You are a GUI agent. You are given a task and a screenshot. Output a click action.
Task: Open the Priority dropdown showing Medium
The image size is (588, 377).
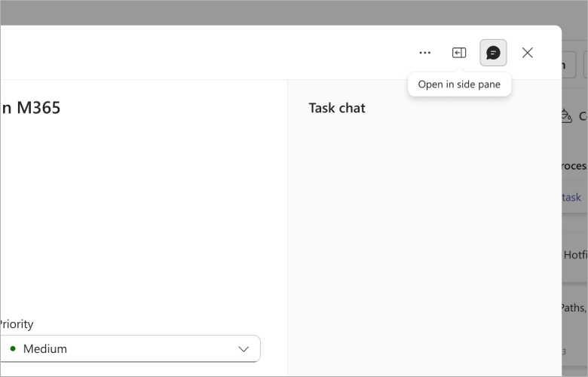pos(130,349)
